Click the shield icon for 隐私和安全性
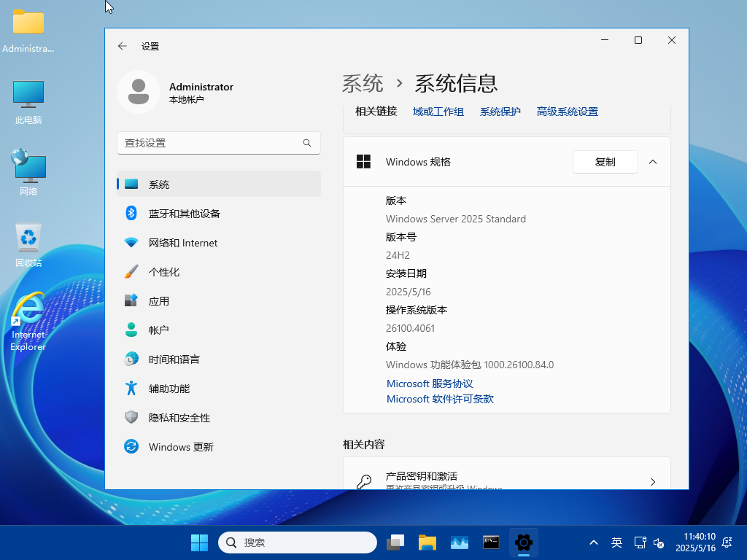Viewport: 747px width, 560px height. [131, 417]
